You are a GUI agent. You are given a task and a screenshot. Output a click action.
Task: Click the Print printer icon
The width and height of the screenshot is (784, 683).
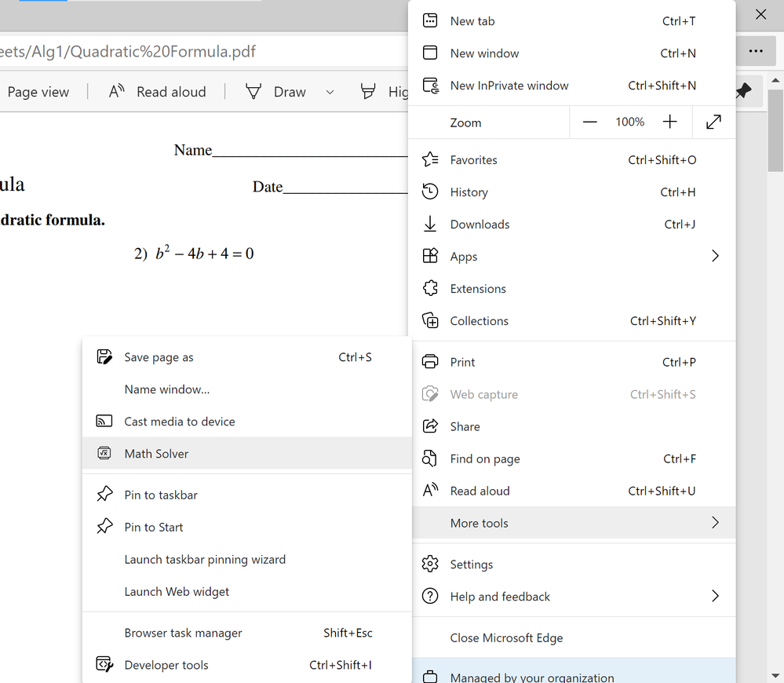click(x=430, y=362)
